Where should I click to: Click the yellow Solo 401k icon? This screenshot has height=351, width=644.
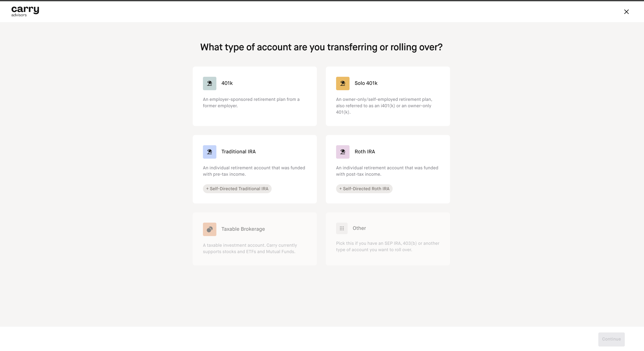click(x=342, y=83)
